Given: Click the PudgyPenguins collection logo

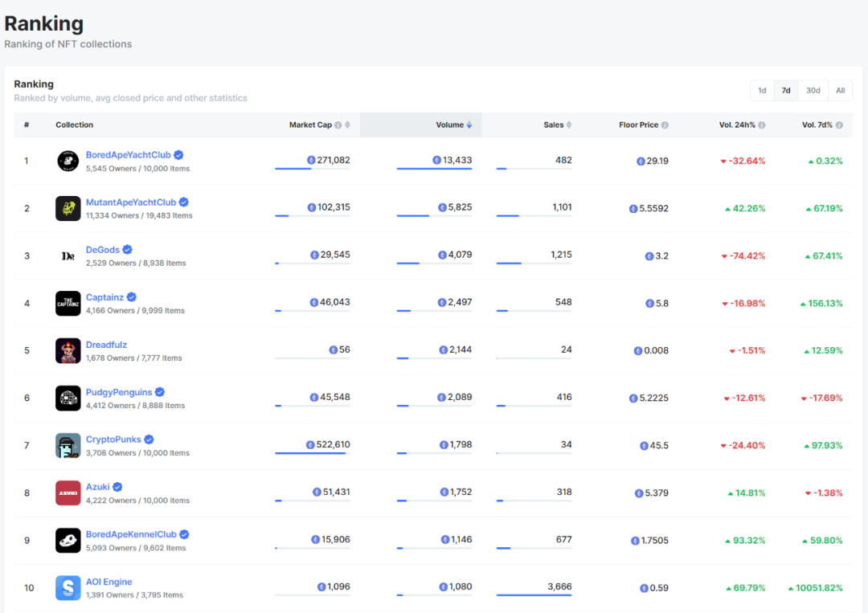Looking at the screenshot, I should (x=68, y=398).
